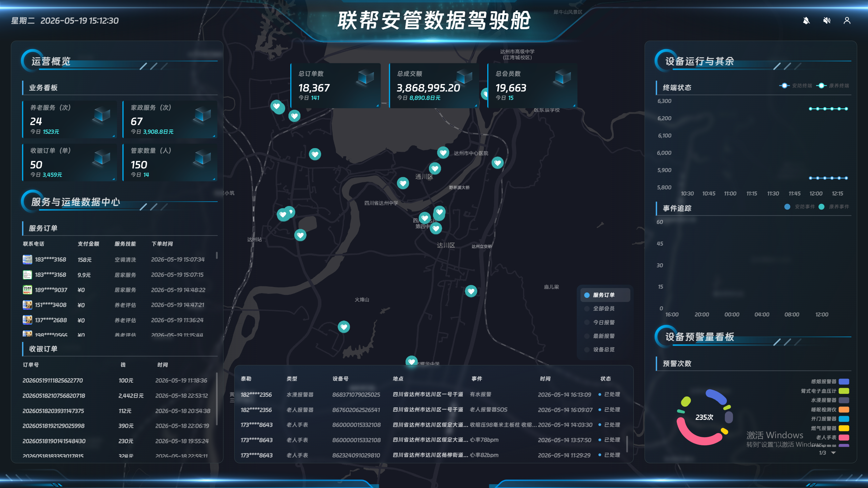Toggle the muted speaker sound icon
868x488 pixels.
pos(827,21)
